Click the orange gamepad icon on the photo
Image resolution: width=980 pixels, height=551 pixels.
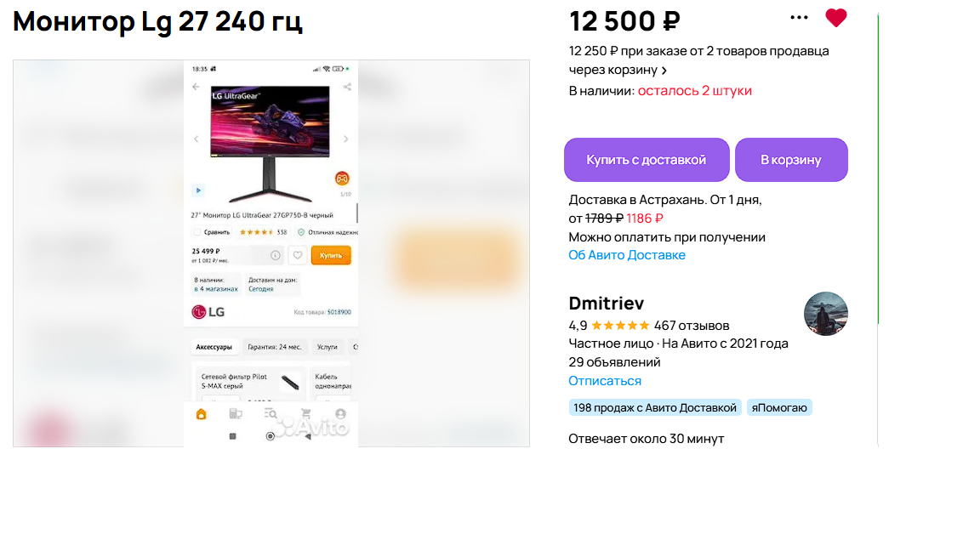tap(342, 179)
